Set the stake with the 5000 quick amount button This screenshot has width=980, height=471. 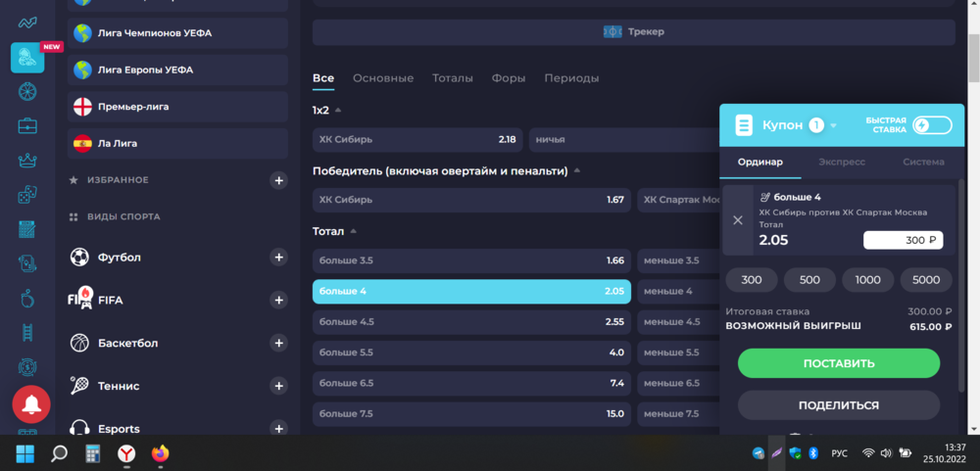(926, 280)
